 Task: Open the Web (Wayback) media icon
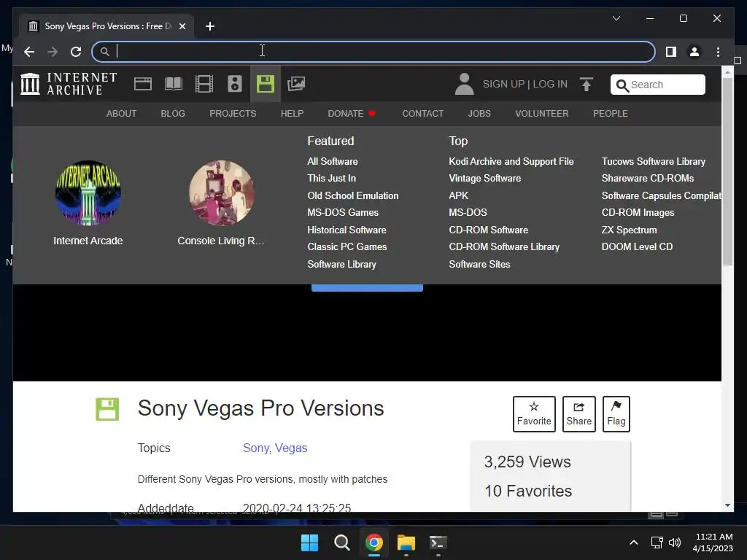coord(143,85)
